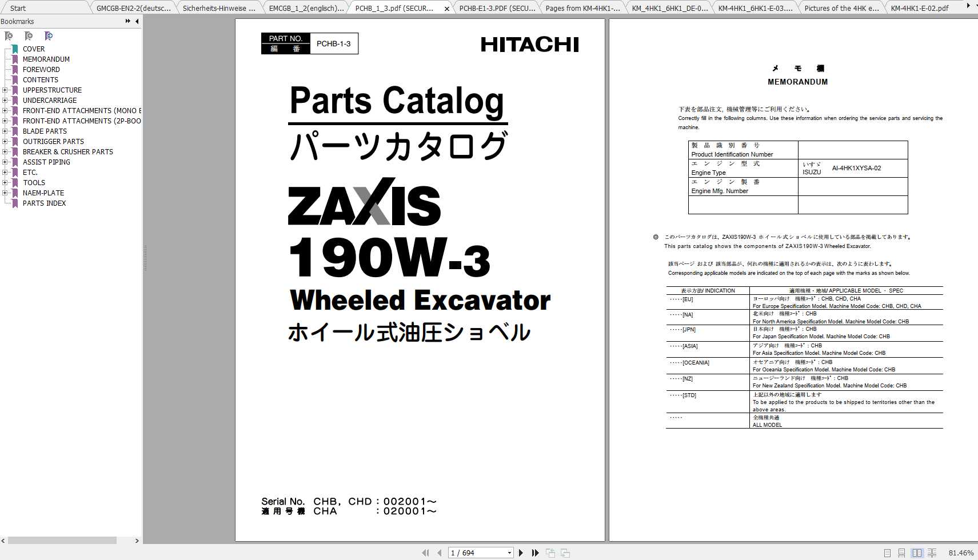The width and height of the screenshot is (978, 560).
Task: Expand the UPPERSTRUCTURE bookmark node
Action: pos(5,90)
